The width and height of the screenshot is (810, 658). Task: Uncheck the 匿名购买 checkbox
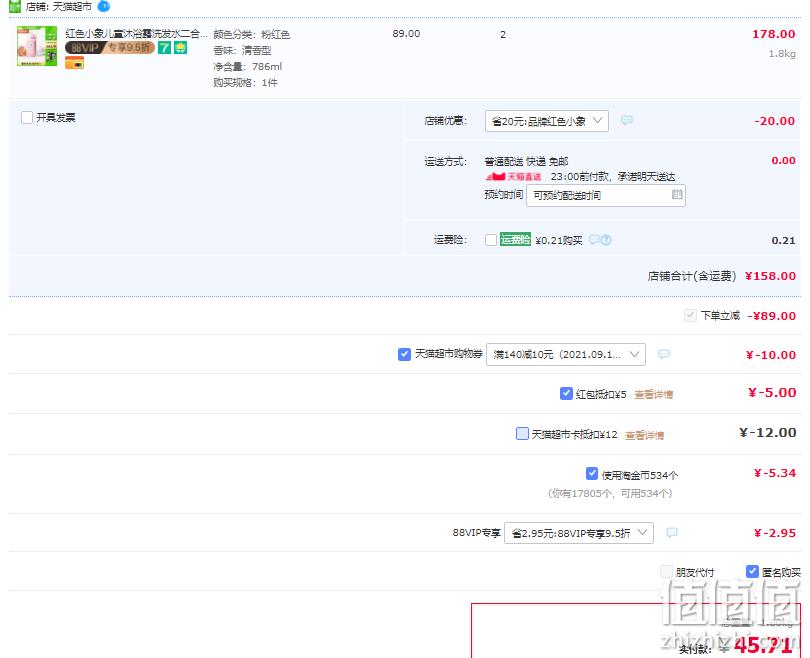[x=752, y=571]
